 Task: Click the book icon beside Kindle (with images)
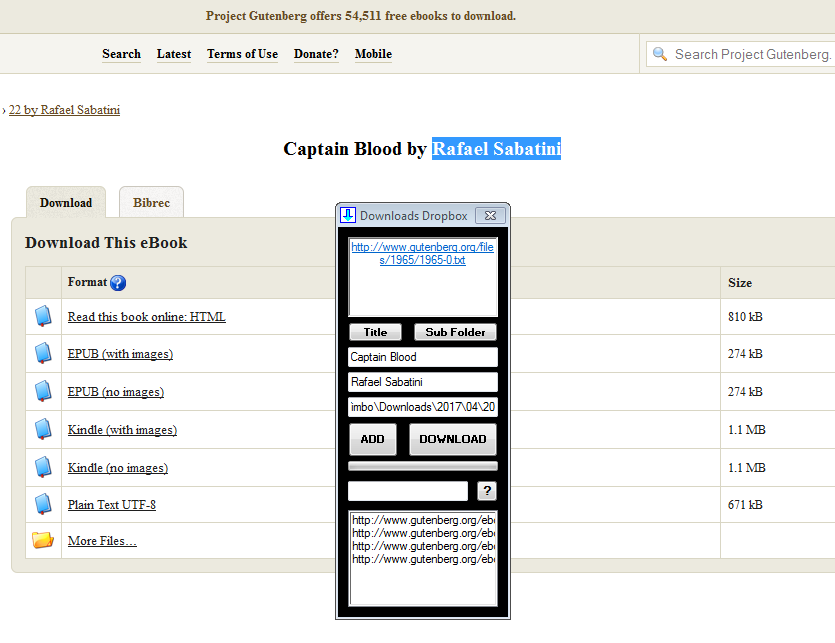point(43,429)
